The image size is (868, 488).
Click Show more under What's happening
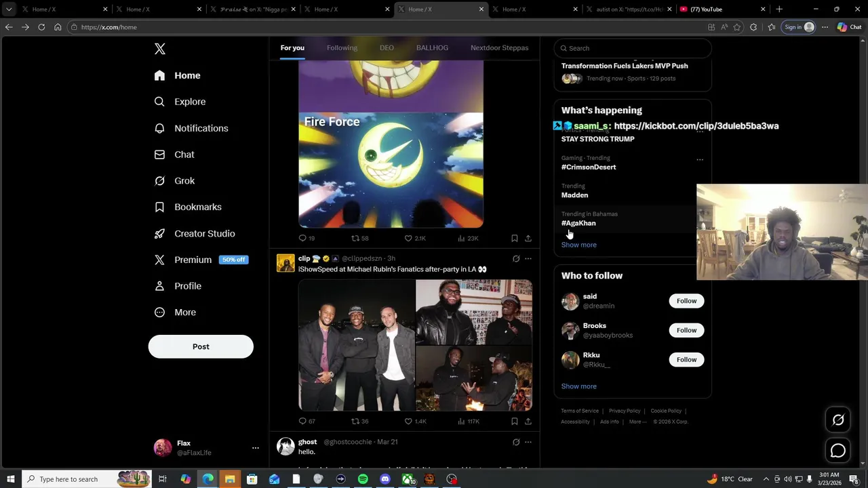578,245
